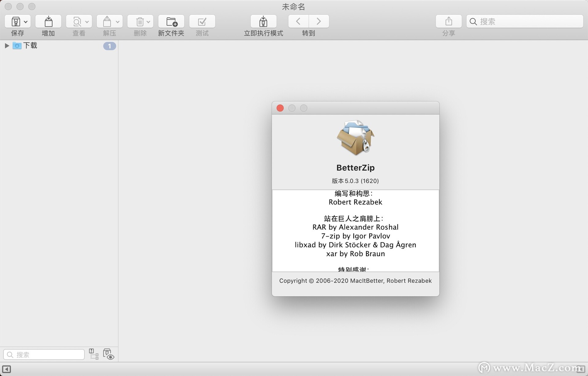Click the 站在巨人之肩膀上 heading

[x=354, y=218]
